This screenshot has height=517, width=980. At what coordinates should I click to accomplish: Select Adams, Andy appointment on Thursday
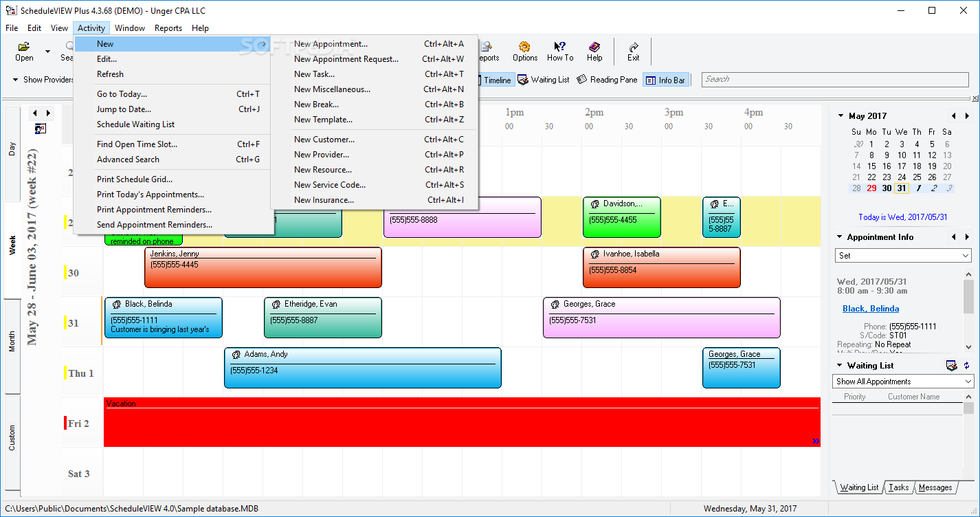pyautogui.click(x=362, y=368)
